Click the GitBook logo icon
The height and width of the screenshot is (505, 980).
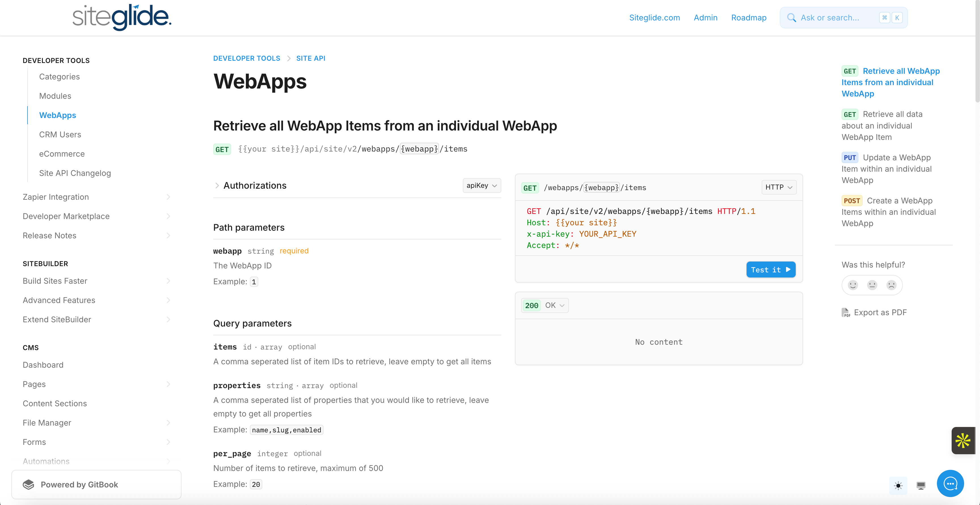(29, 485)
